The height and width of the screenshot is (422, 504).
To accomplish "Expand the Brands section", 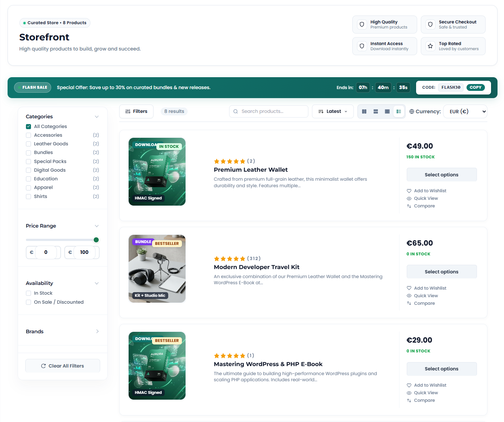I will click(97, 331).
